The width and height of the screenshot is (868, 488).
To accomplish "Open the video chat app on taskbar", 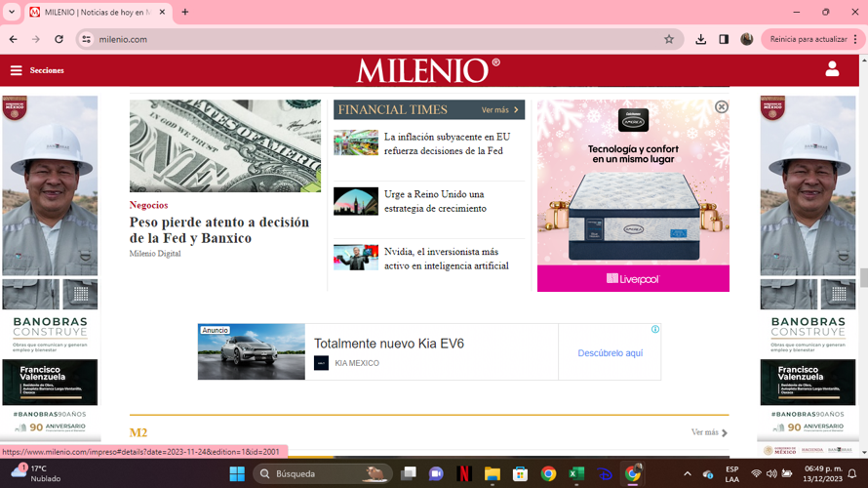I will tap(436, 473).
